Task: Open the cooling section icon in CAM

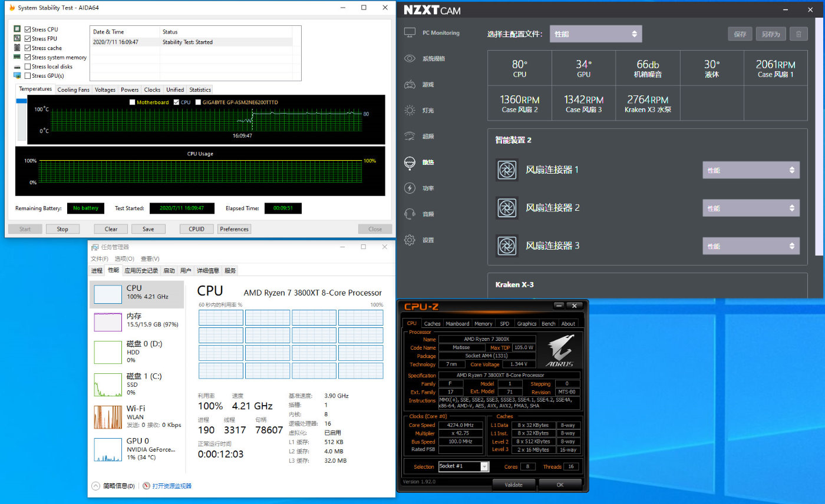Action: 410,163
